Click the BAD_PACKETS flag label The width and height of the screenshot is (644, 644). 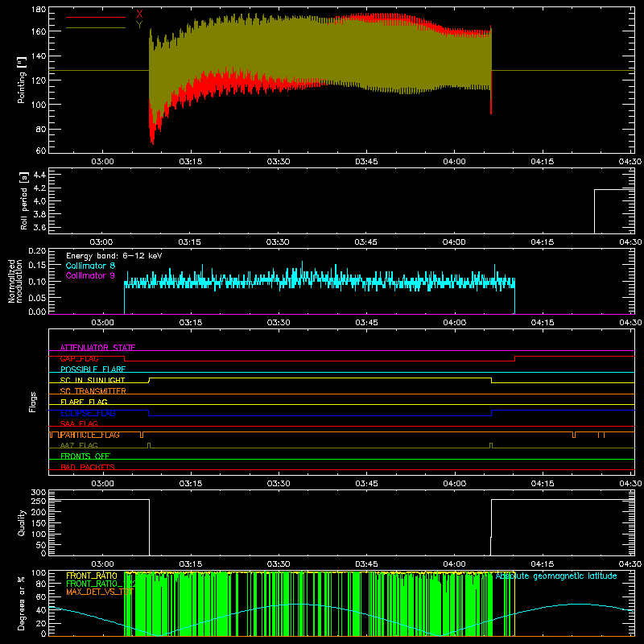pyautogui.click(x=88, y=467)
